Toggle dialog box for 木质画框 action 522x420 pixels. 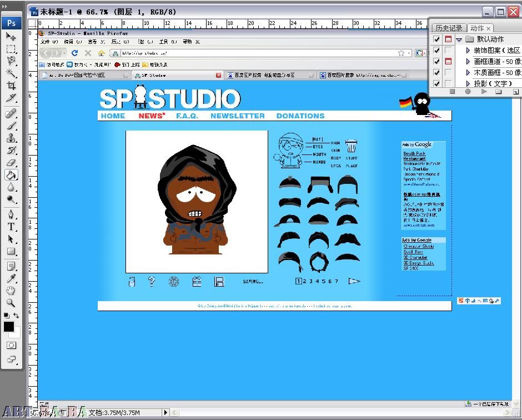(x=448, y=72)
